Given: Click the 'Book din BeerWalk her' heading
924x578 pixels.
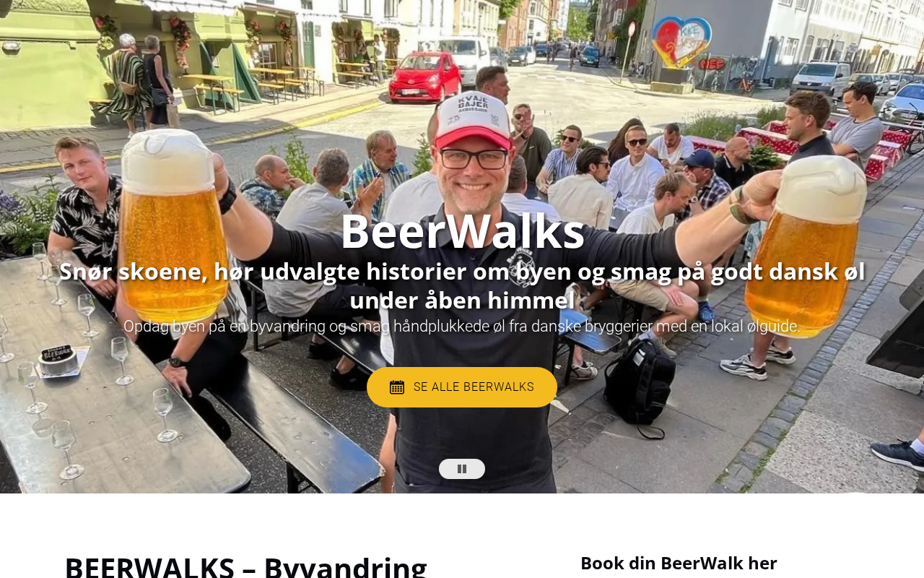Looking at the screenshot, I should (679, 563).
